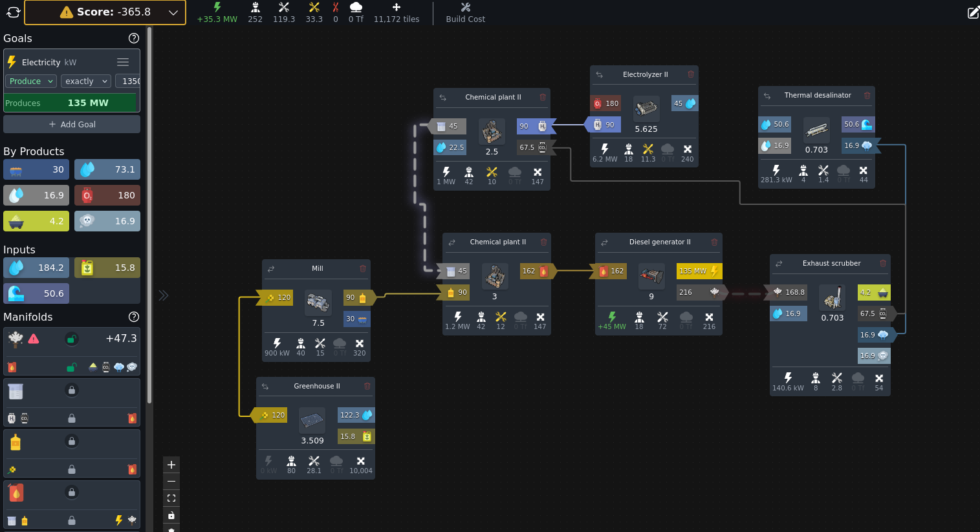This screenshot has height=532, width=980.
Task: Delete the Greenhouse II node via trash icon
Action: (367, 386)
